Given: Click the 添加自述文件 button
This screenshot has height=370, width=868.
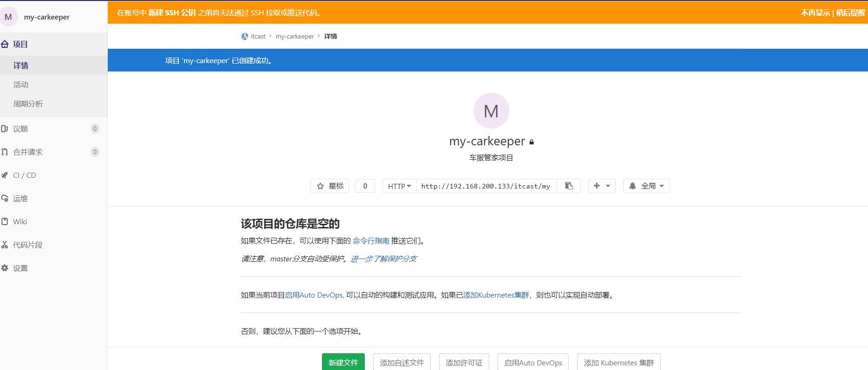Looking at the screenshot, I should pos(402,362).
